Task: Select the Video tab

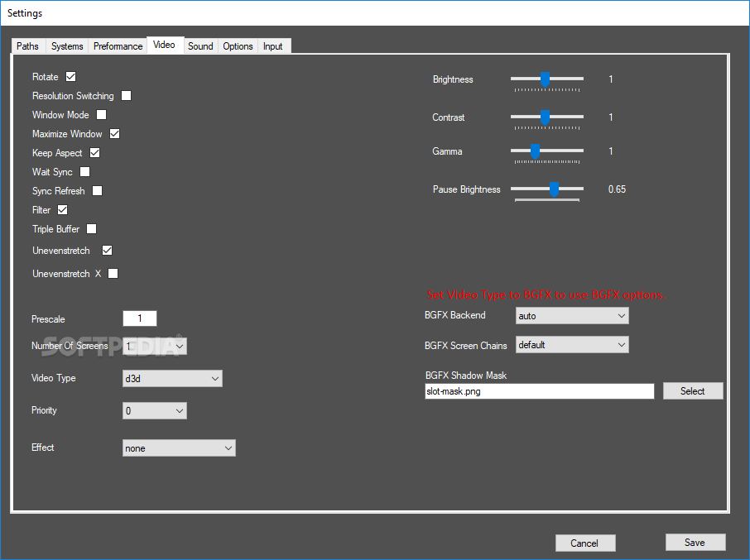Action: click(165, 45)
